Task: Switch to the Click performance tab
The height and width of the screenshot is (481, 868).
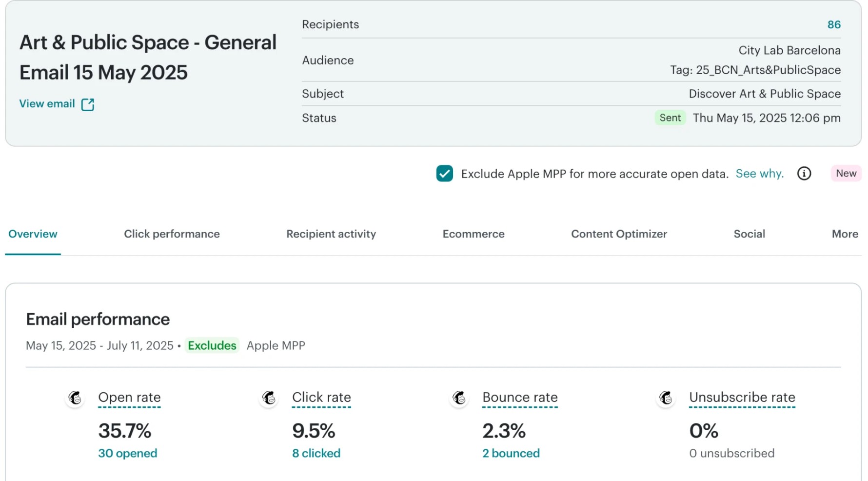Action: tap(172, 234)
